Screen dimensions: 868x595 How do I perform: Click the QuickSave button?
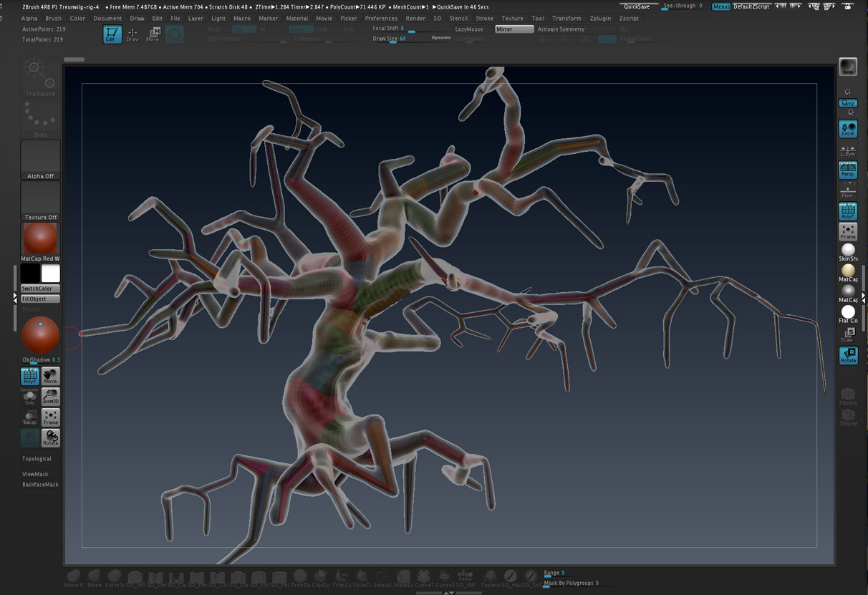click(x=636, y=6)
